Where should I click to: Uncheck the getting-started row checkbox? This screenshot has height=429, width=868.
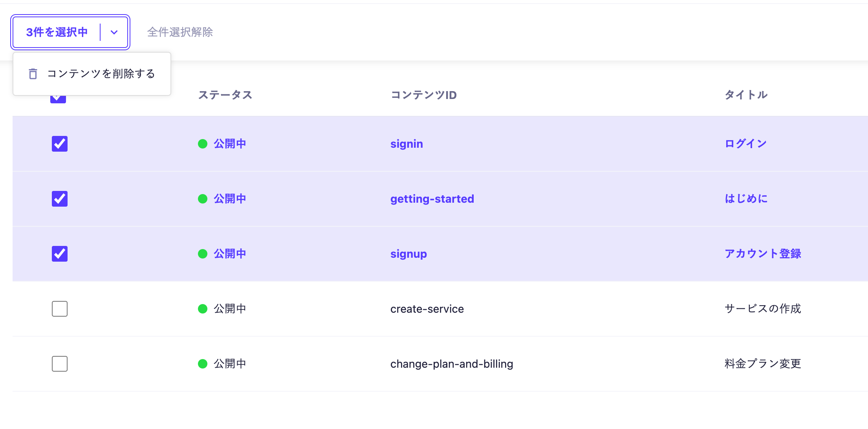(60, 199)
